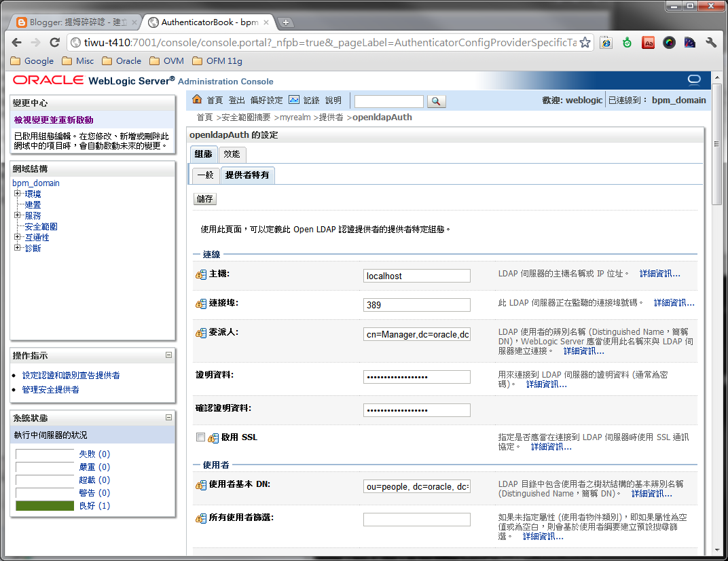Click the IE tab extension icon
The width and height of the screenshot is (728, 561).
point(606,43)
